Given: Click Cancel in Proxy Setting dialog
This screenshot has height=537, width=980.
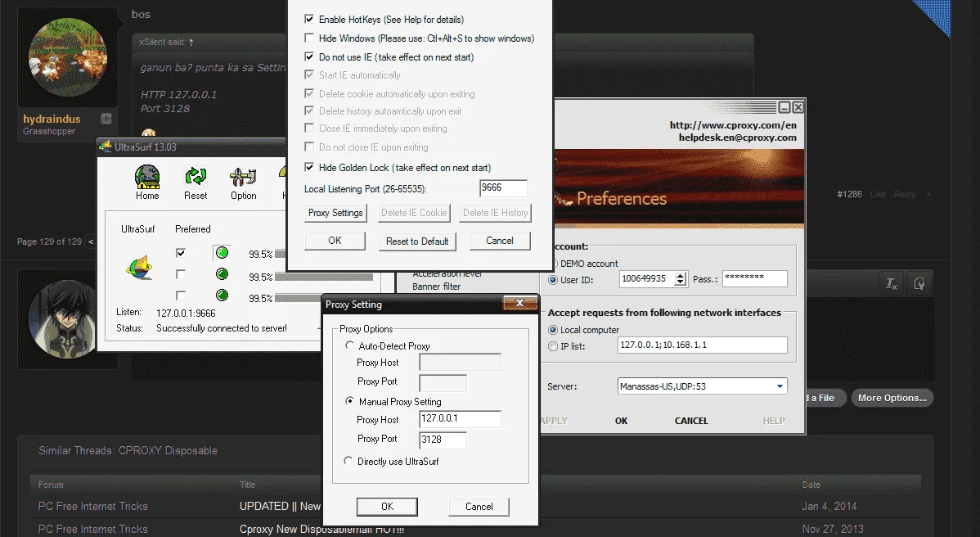Looking at the screenshot, I should (479, 507).
